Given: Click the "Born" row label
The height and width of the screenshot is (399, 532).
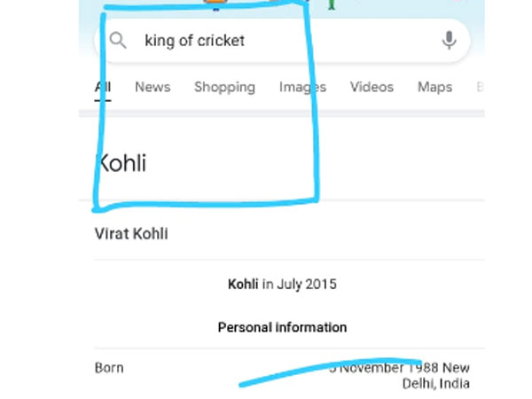Looking at the screenshot, I should 109,368.
